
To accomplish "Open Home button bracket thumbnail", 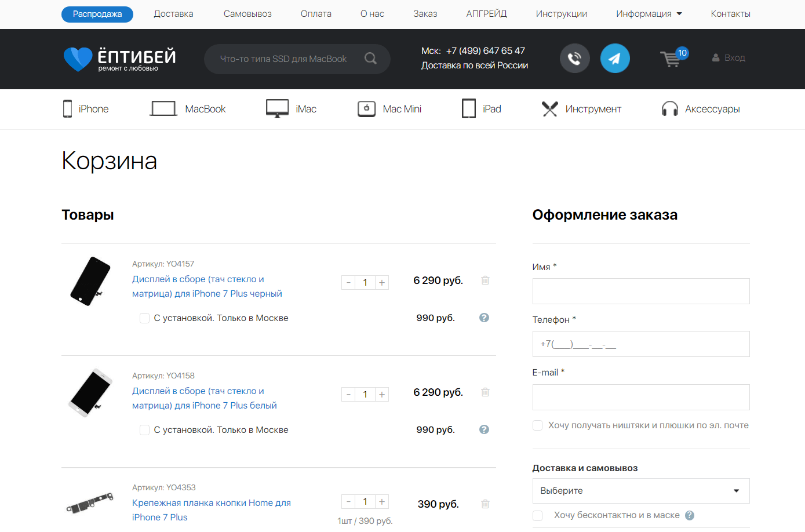I will click(x=90, y=504).
